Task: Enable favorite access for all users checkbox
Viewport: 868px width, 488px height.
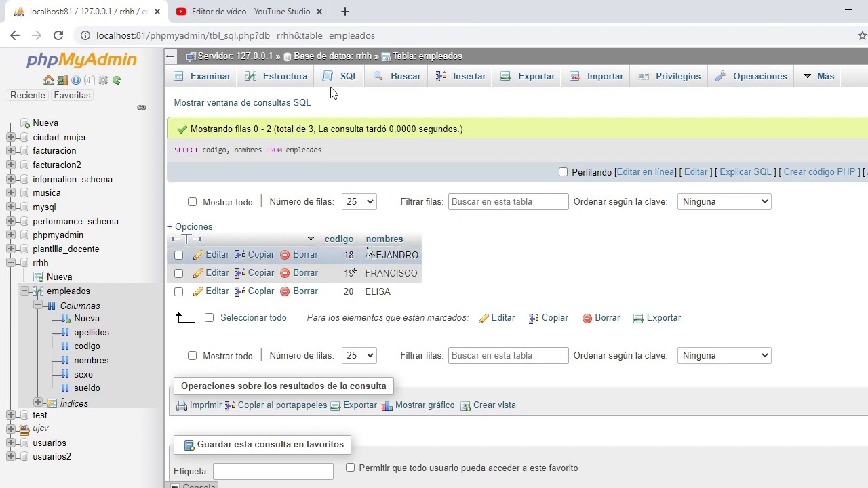Action: point(350,468)
